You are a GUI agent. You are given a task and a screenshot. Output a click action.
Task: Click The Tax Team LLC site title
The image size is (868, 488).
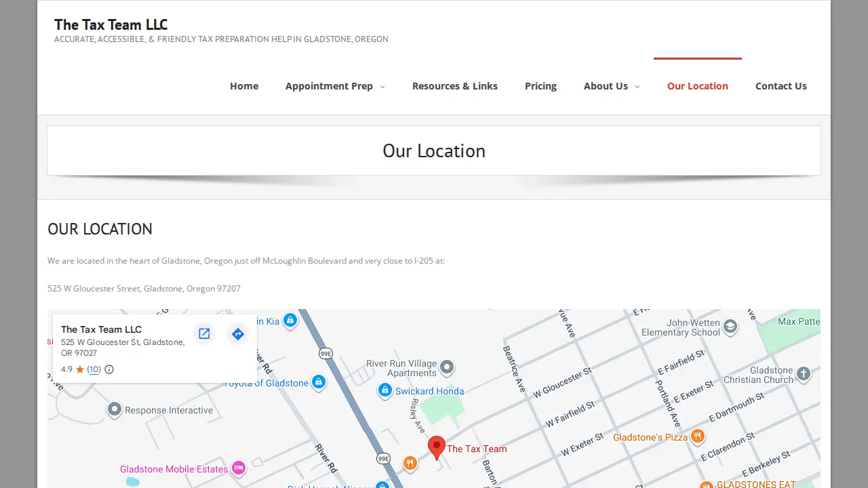coord(111,24)
